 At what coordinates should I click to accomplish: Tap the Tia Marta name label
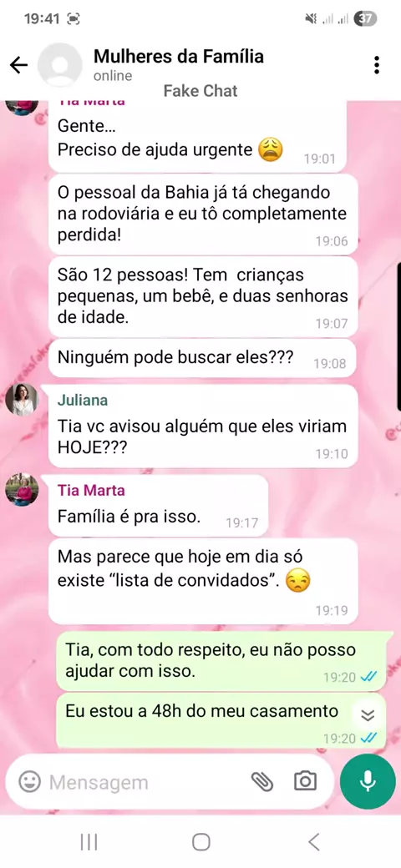[91, 491]
